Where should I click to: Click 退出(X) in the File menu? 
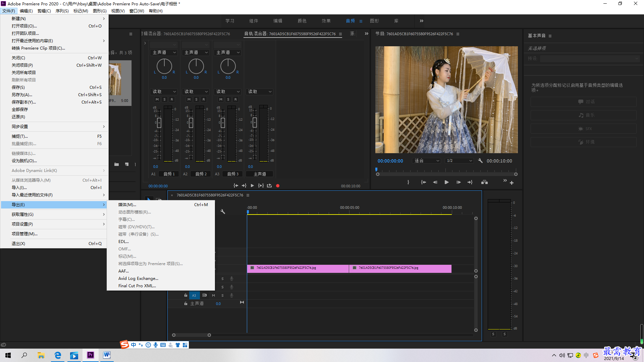(54, 244)
